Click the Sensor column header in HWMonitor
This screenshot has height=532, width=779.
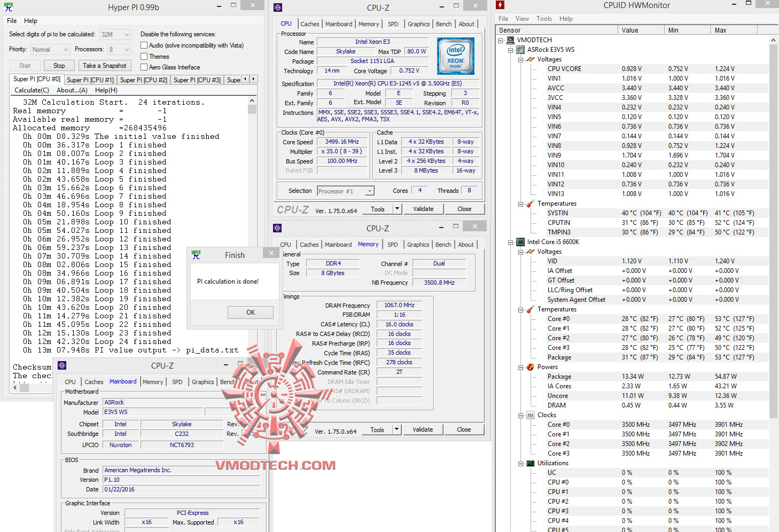coord(557,30)
